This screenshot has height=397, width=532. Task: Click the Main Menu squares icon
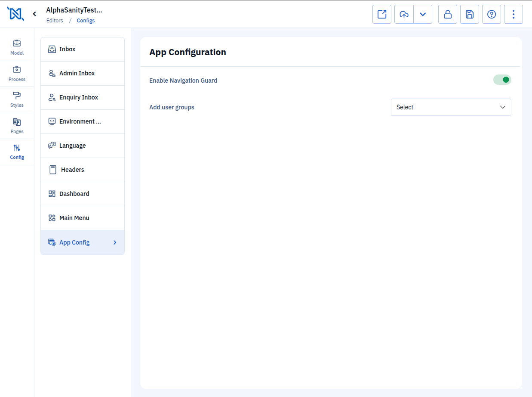(52, 218)
